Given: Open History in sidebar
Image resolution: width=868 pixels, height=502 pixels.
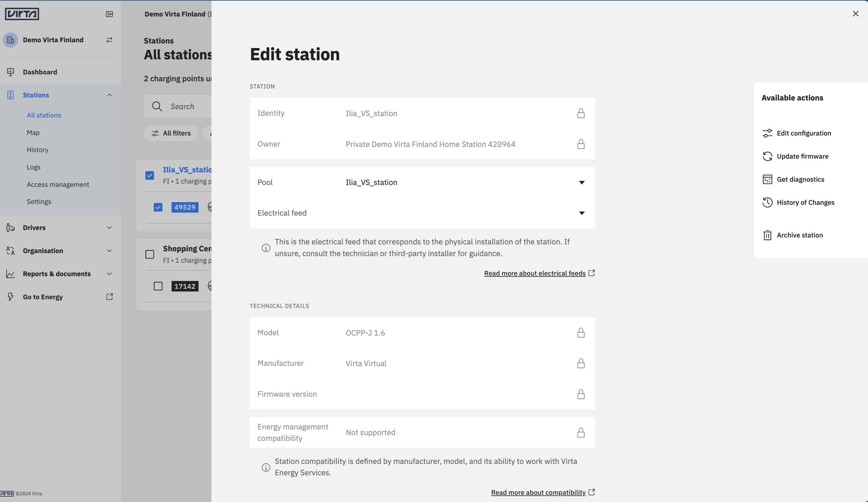Looking at the screenshot, I should [x=37, y=150].
